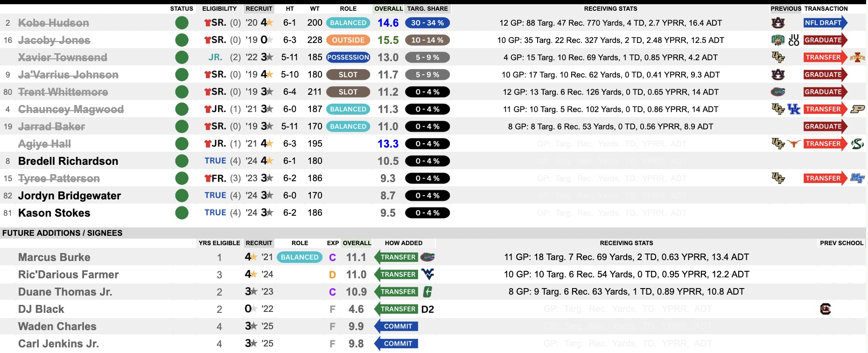
Task: Click the West Virginia logo for Ric'Darious Farmer
Action: tap(427, 275)
